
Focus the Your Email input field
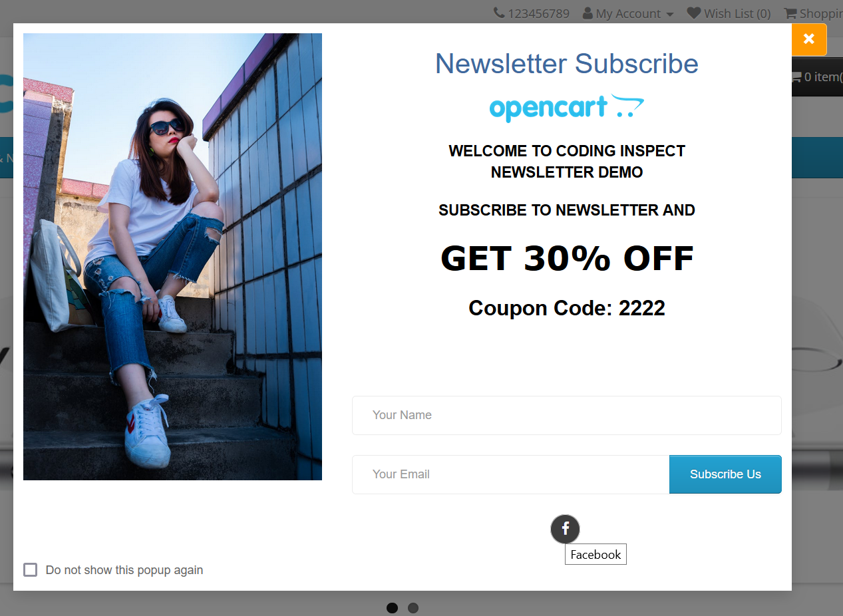click(510, 474)
